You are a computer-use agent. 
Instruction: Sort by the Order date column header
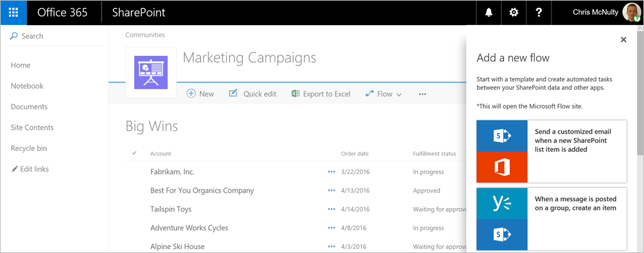click(355, 153)
